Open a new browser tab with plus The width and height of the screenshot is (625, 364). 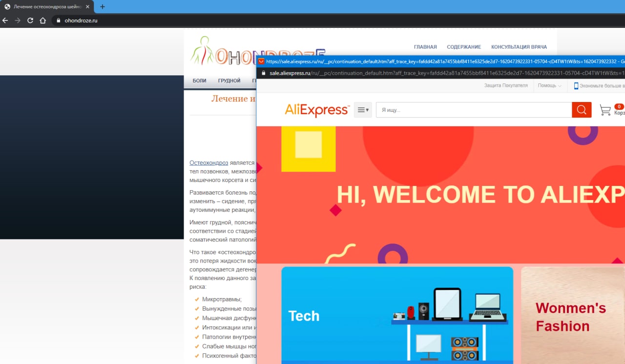(103, 7)
